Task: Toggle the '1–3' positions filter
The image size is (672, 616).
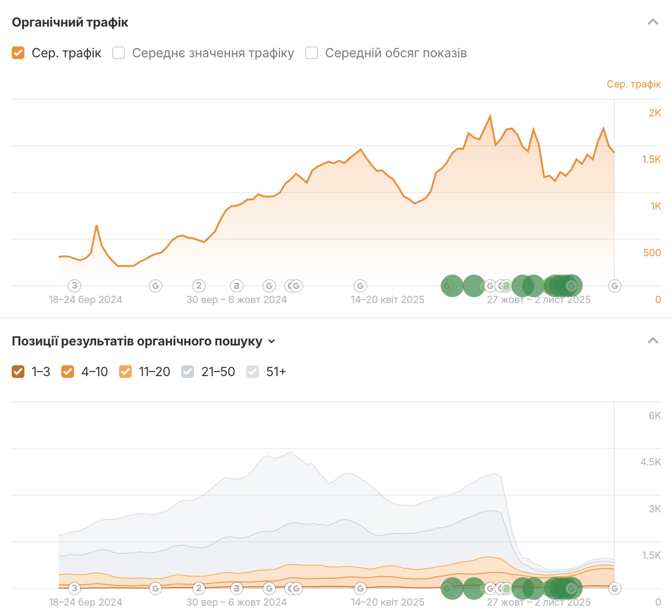Action: (x=18, y=372)
